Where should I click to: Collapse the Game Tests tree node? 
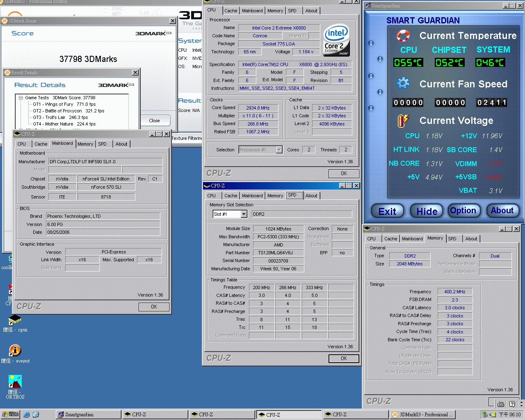[x=21, y=98]
